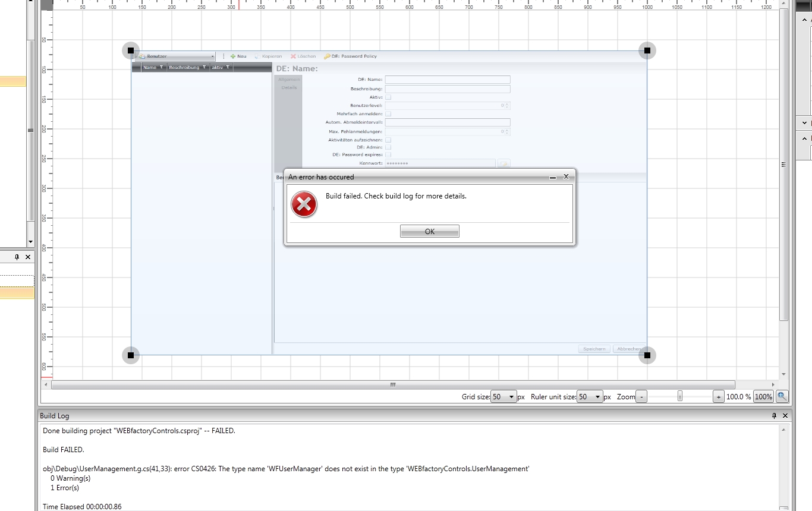Open the Grid size dropdown

click(x=503, y=397)
